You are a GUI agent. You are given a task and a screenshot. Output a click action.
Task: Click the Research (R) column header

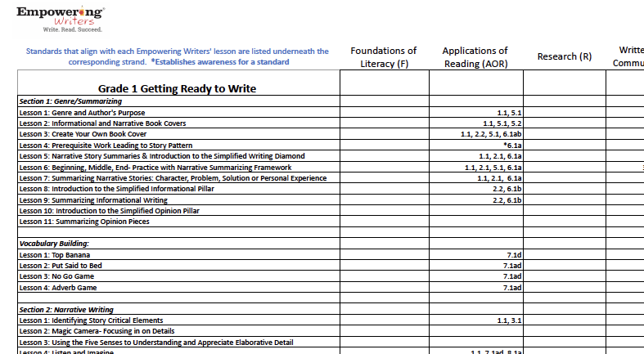click(x=564, y=56)
